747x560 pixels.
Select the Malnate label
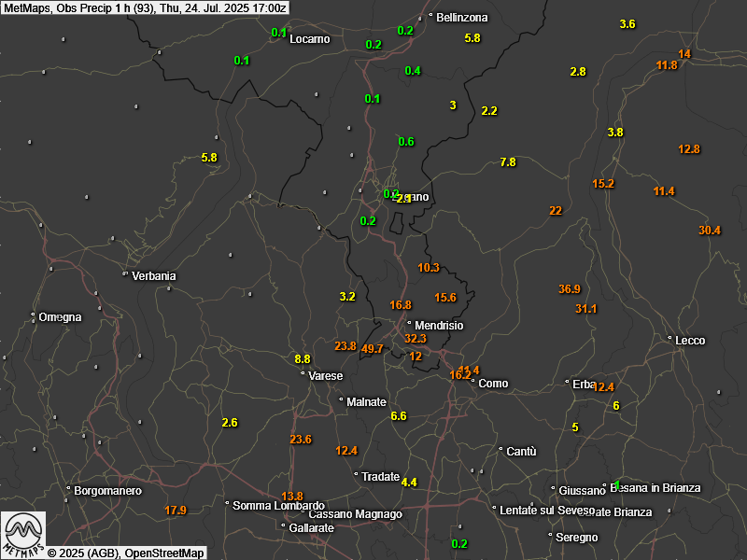pyautogui.click(x=366, y=402)
